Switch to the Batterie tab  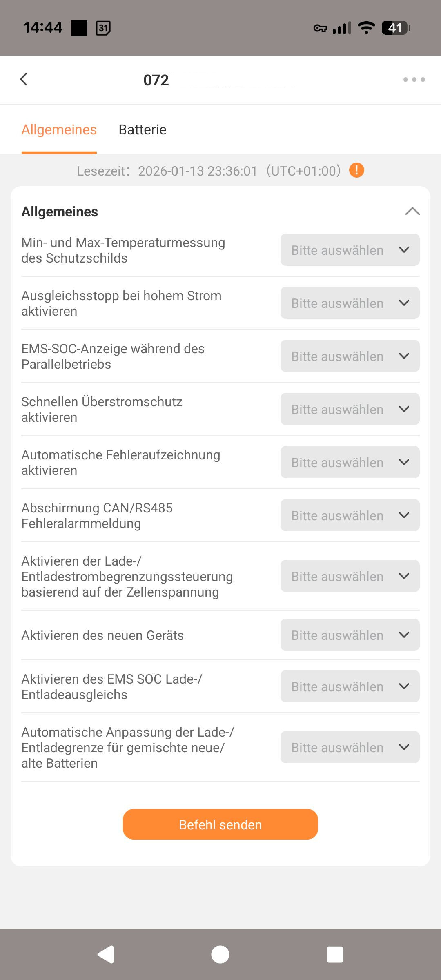143,130
